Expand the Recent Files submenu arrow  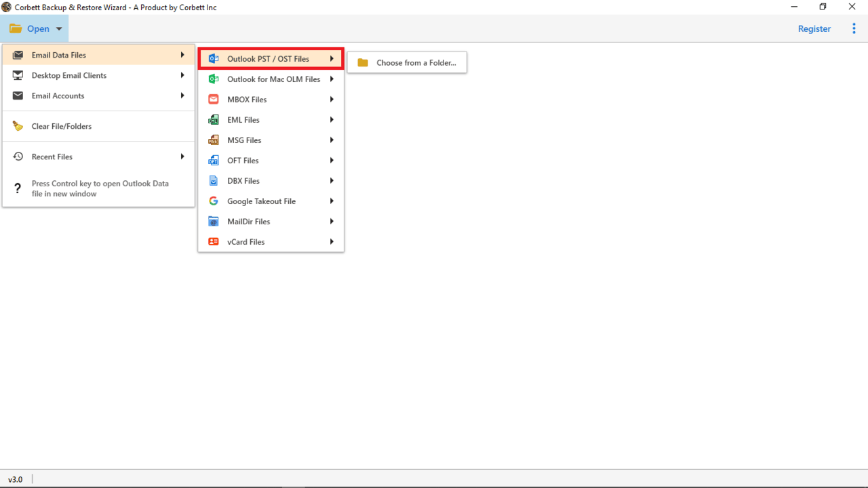(x=182, y=157)
